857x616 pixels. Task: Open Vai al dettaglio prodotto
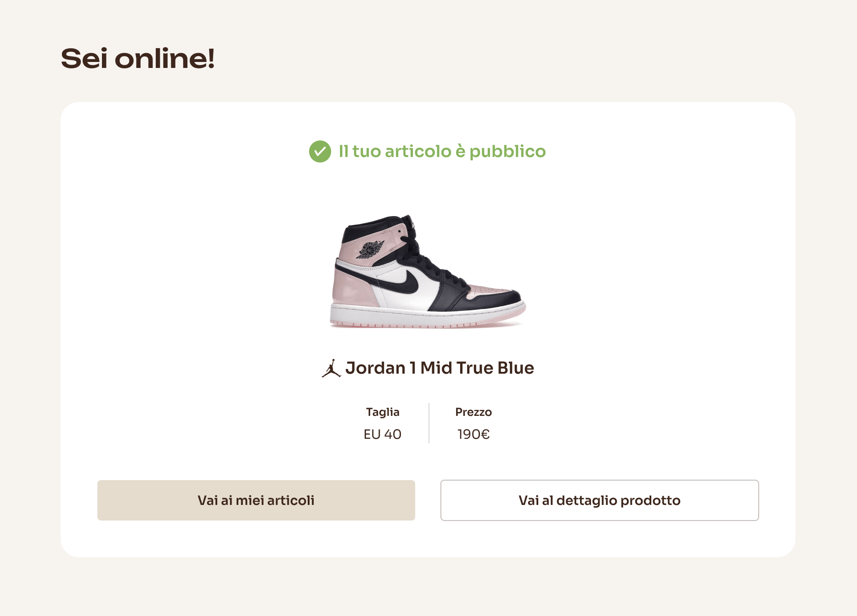tap(599, 500)
